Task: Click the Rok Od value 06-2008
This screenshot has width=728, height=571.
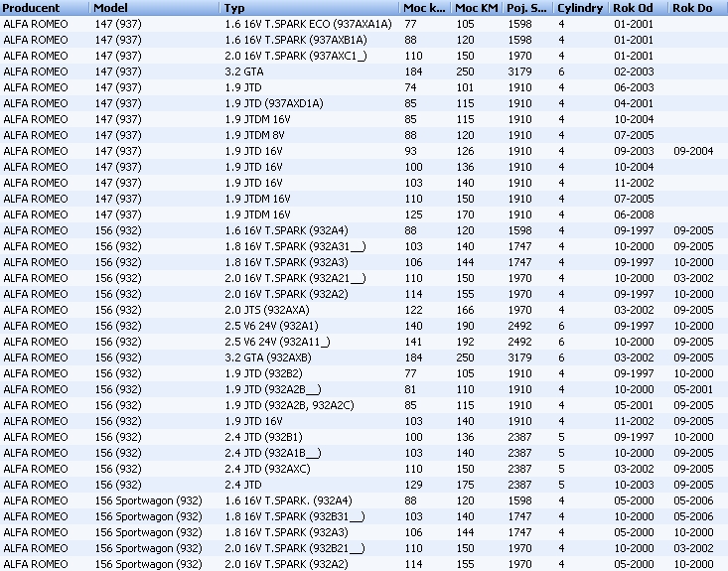Action: [634, 214]
